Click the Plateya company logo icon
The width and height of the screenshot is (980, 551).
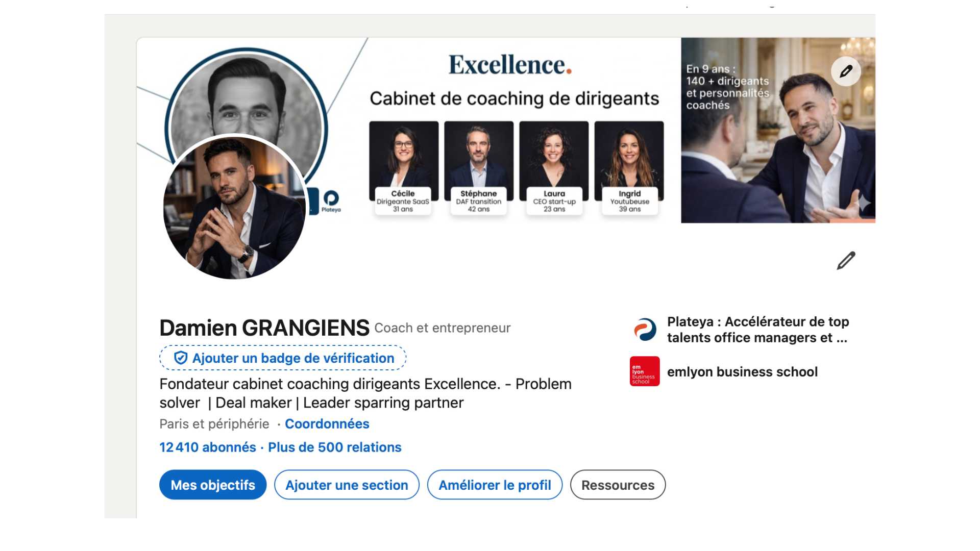(x=645, y=330)
